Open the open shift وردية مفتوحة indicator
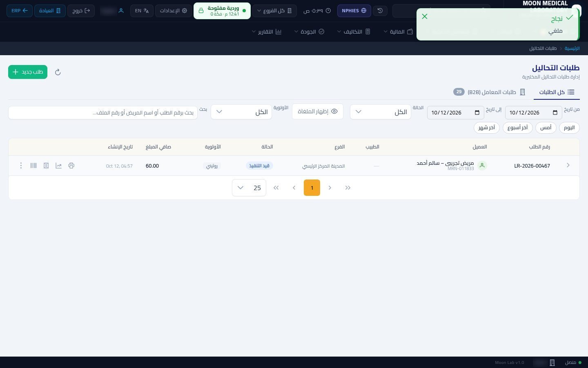Screen dimensions: 588x368 pyautogui.click(x=222, y=11)
